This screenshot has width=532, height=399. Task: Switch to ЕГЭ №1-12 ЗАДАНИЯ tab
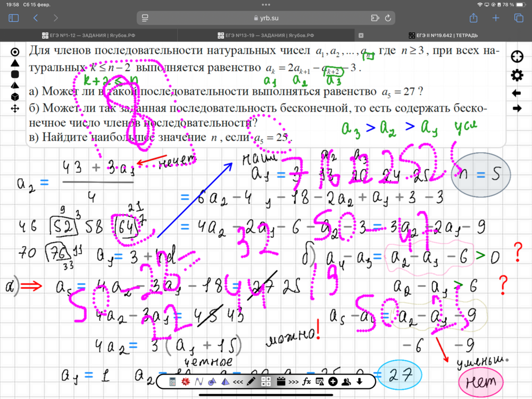tap(88, 36)
